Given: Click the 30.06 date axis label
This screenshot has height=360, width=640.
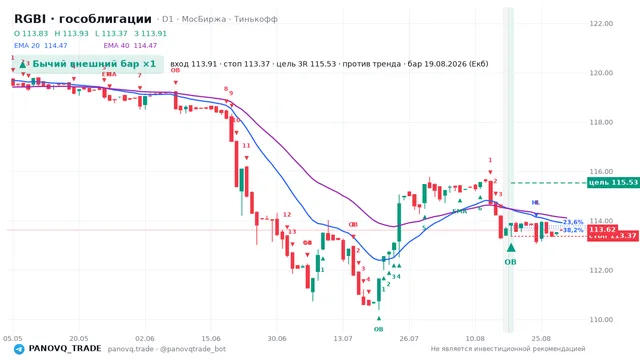Looking at the screenshot, I should pyautogui.click(x=277, y=338).
